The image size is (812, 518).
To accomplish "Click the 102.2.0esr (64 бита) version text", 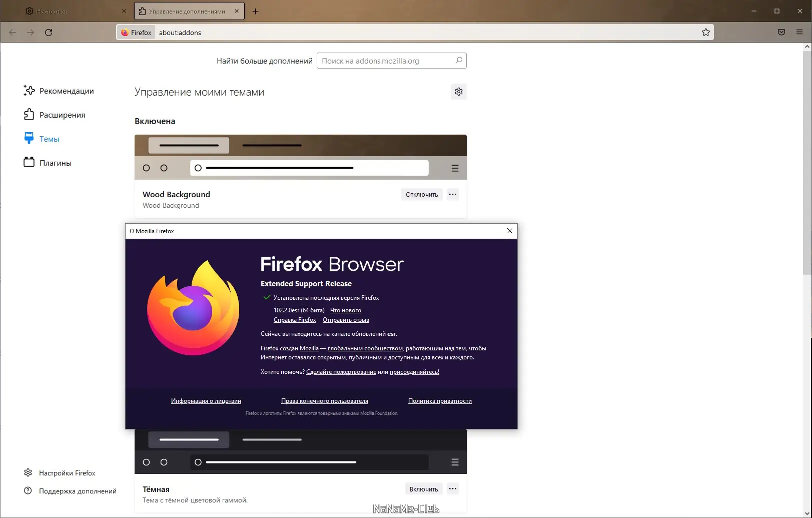I will [x=299, y=310].
